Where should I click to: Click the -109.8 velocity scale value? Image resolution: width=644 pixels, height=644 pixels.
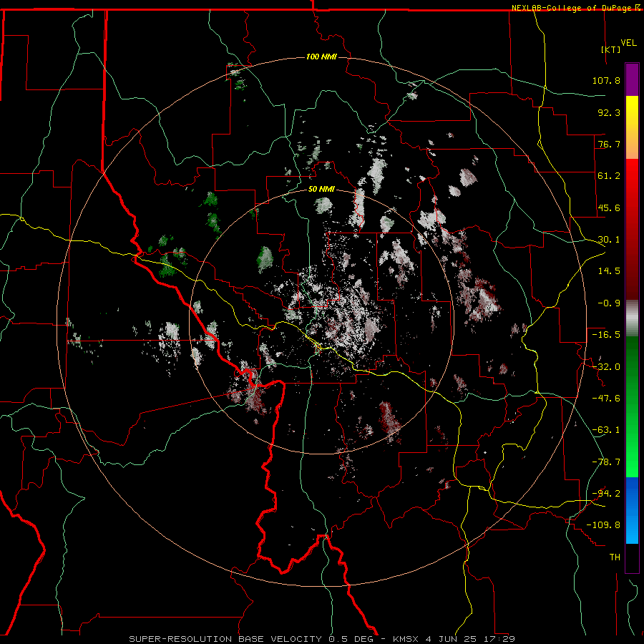tap(603, 525)
